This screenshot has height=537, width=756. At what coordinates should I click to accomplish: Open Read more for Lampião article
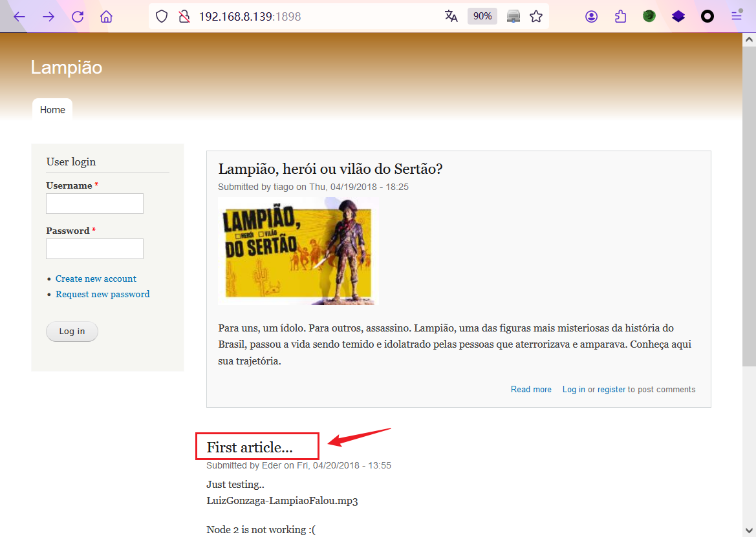coord(531,390)
